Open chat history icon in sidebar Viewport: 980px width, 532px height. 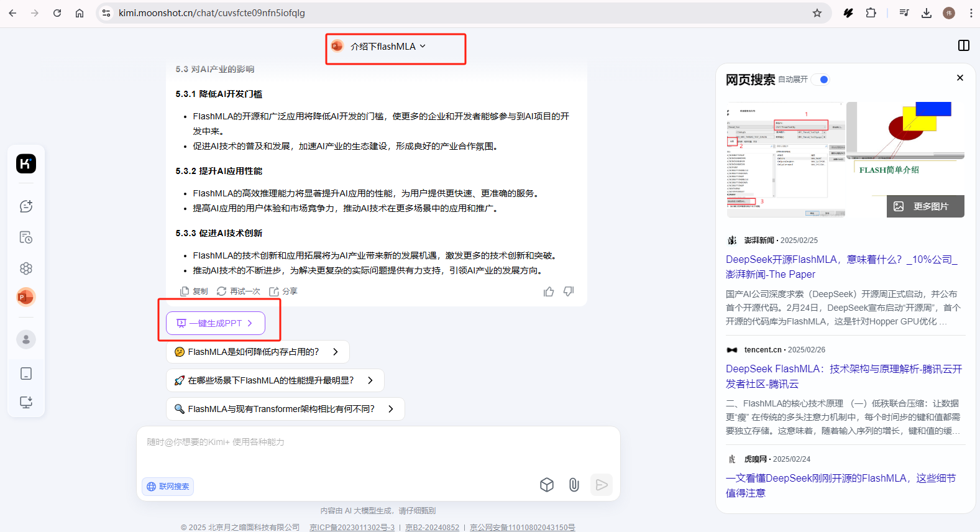pyautogui.click(x=26, y=237)
